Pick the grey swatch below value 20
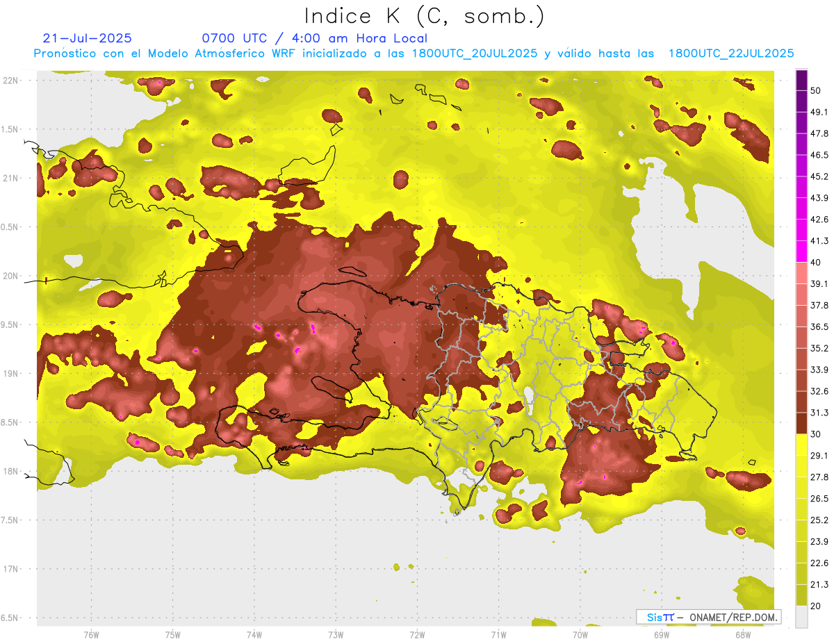This screenshot has width=834, height=644. click(x=801, y=616)
